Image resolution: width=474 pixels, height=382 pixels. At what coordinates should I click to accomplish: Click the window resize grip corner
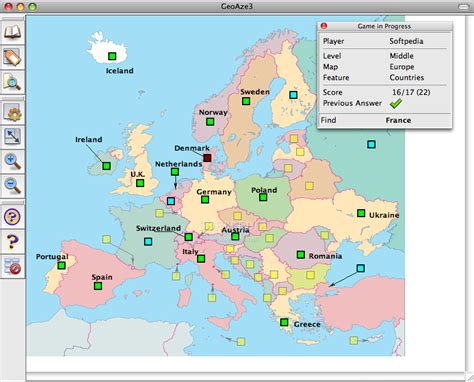(x=469, y=377)
